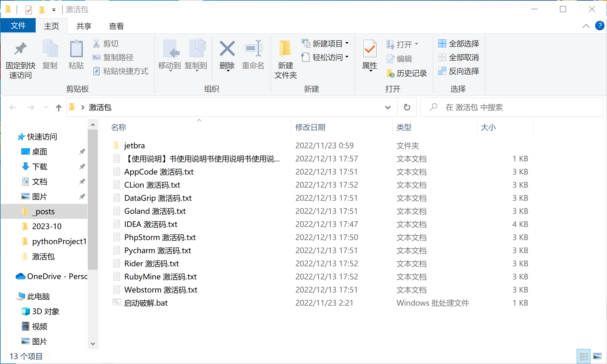Click the Pin to Quick access (固定到快速访问) icon
607x364 pixels.
coord(21,49)
